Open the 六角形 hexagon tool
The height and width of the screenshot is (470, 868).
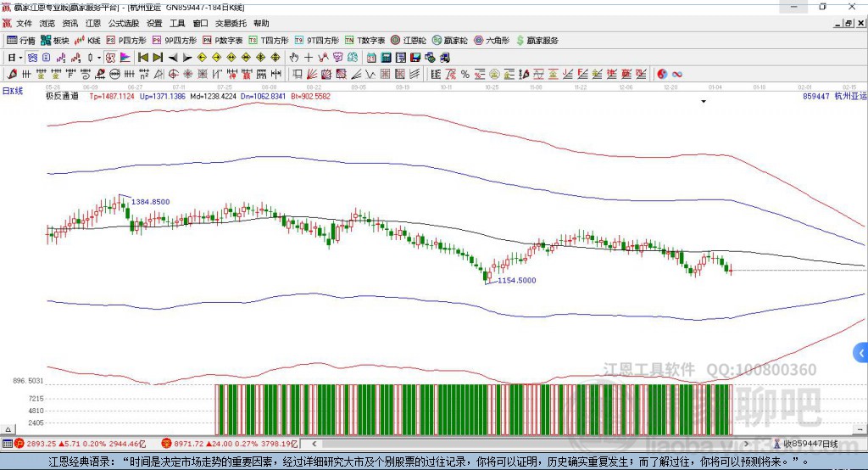(x=492, y=40)
